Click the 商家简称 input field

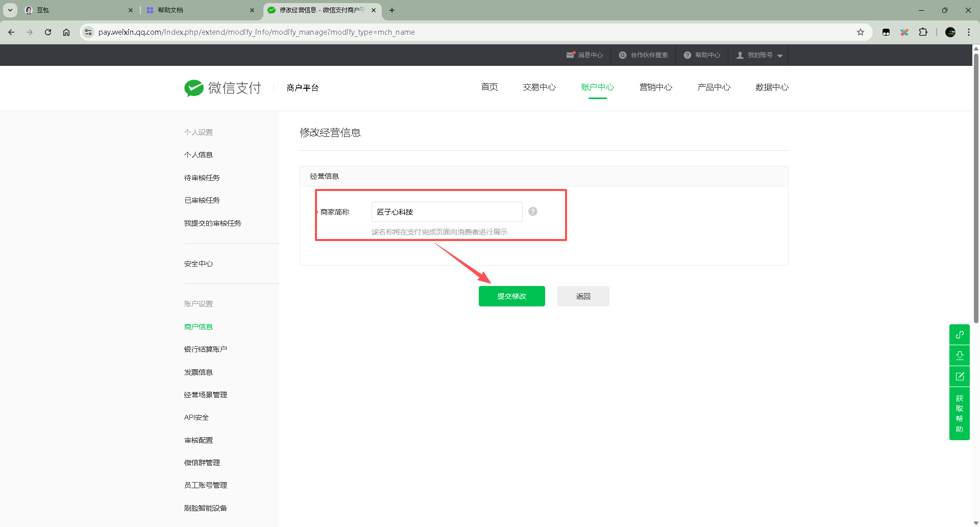click(x=447, y=212)
